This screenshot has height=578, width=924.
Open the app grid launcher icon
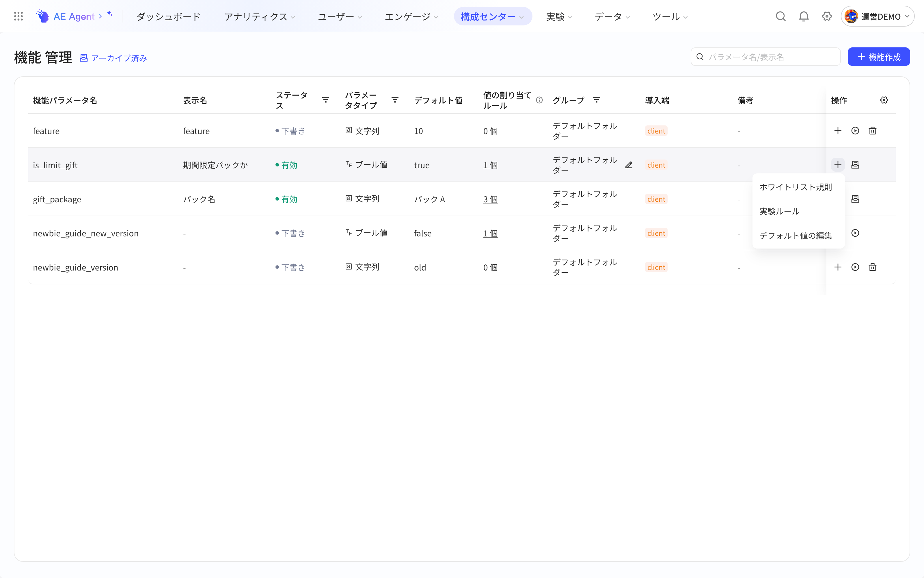[x=18, y=16]
